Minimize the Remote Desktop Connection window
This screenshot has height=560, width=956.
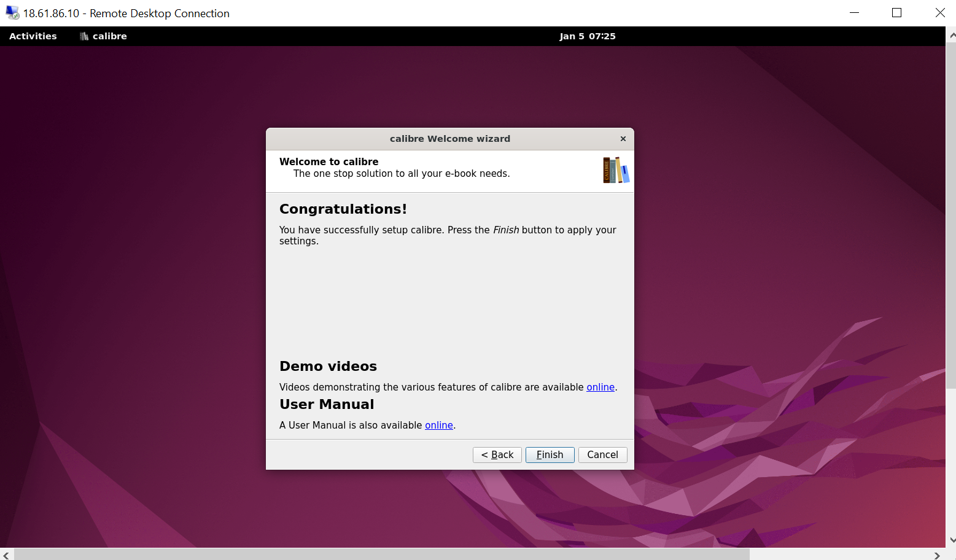(x=854, y=13)
